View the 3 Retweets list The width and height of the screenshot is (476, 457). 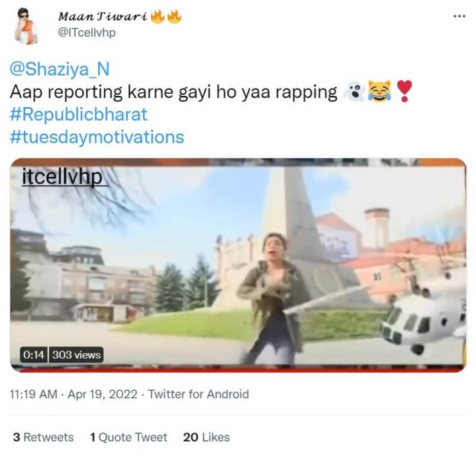[43, 437]
